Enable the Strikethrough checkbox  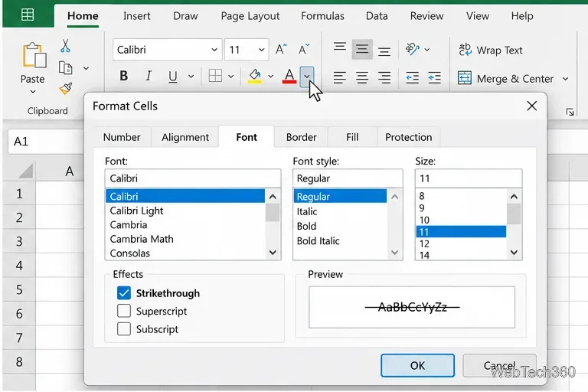click(x=124, y=293)
